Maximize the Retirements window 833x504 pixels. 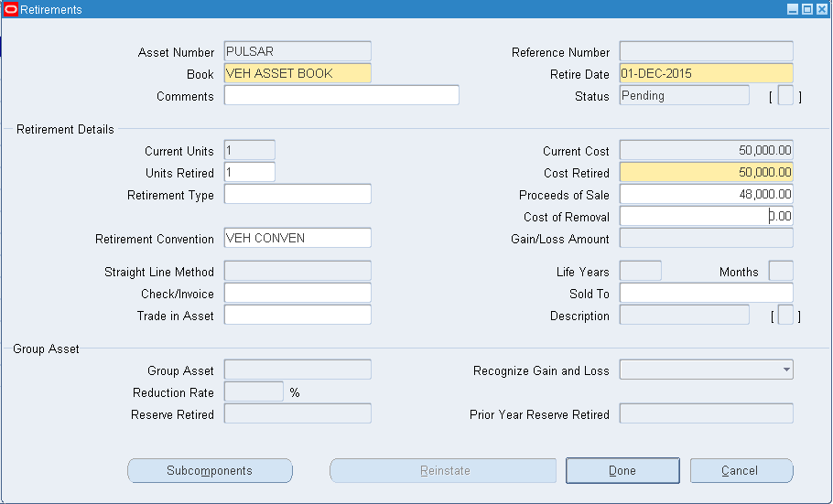(x=806, y=9)
